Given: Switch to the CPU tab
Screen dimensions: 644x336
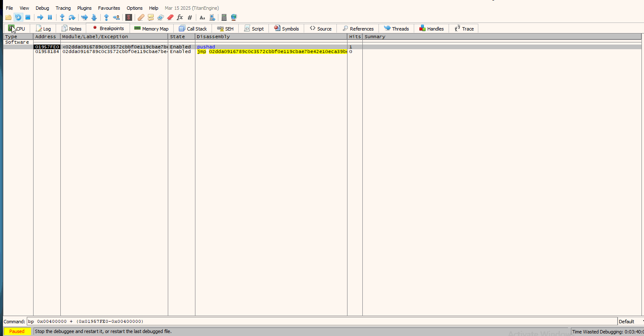Looking at the screenshot, I should [x=17, y=28].
